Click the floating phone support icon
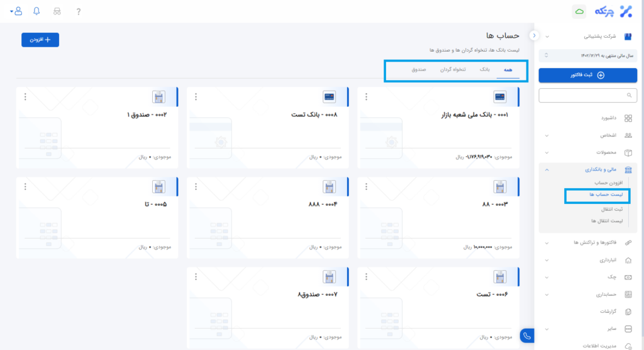The width and height of the screenshot is (644, 350). point(527,336)
